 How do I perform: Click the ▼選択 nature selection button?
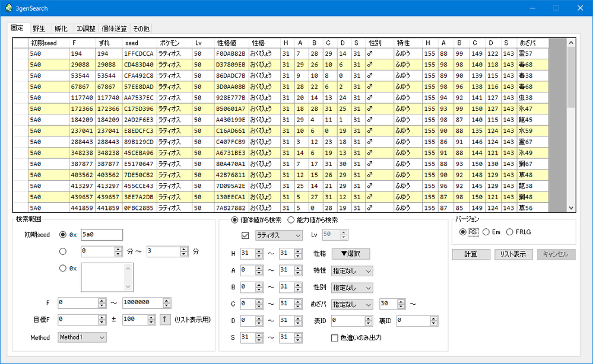click(351, 254)
